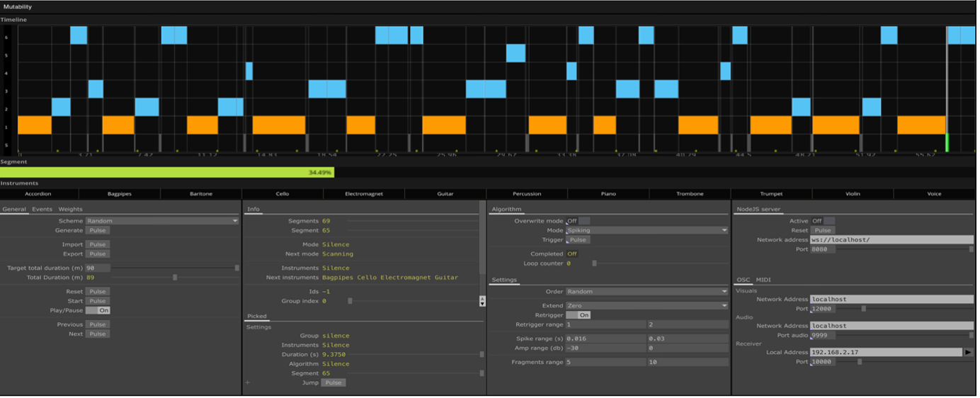Switch to the MIDI tab

pos(763,280)
